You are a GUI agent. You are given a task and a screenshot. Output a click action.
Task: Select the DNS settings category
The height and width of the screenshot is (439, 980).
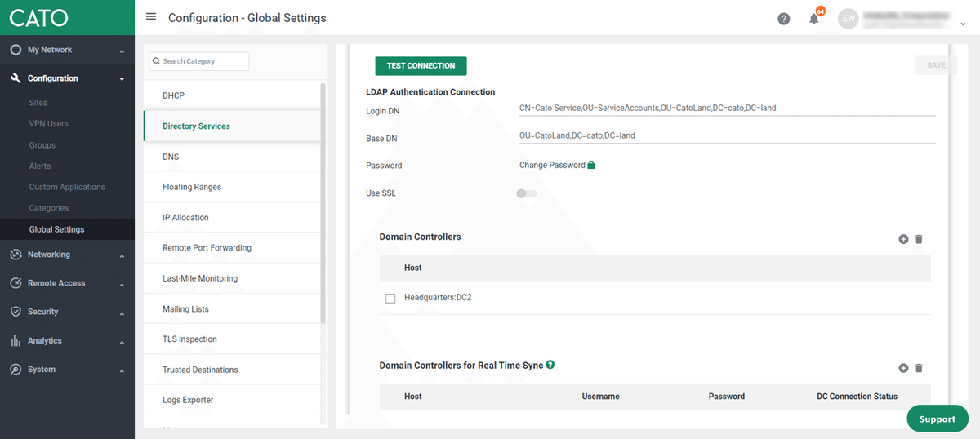click(171, 157)
